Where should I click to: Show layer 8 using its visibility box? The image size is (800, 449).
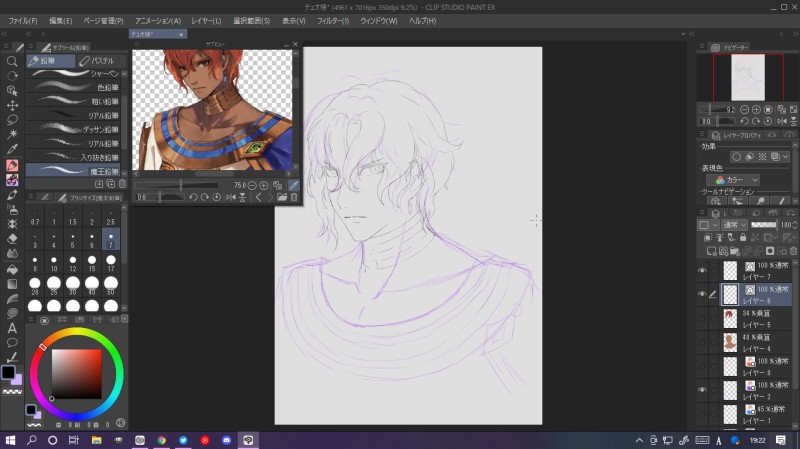point(702,366)
